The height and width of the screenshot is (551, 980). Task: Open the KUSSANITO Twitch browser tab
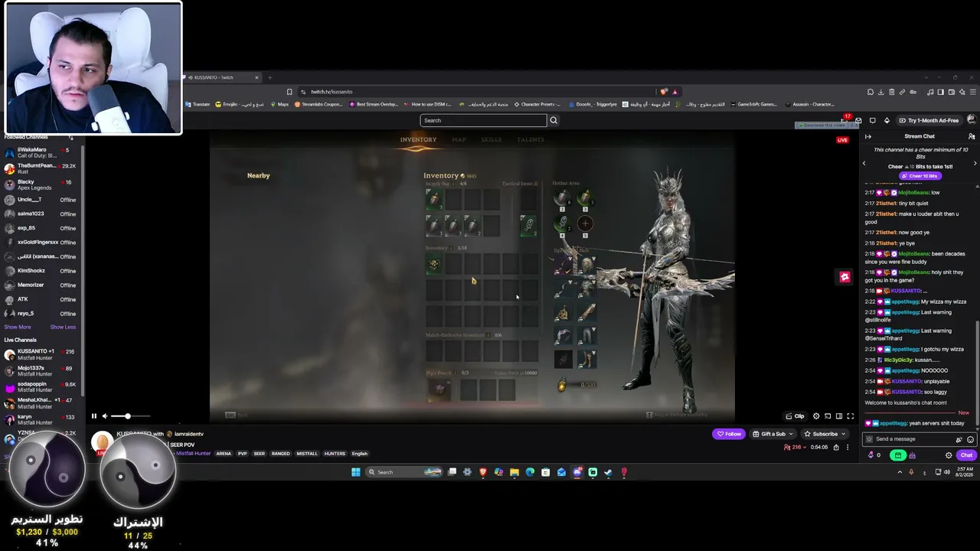coord(221,77)
